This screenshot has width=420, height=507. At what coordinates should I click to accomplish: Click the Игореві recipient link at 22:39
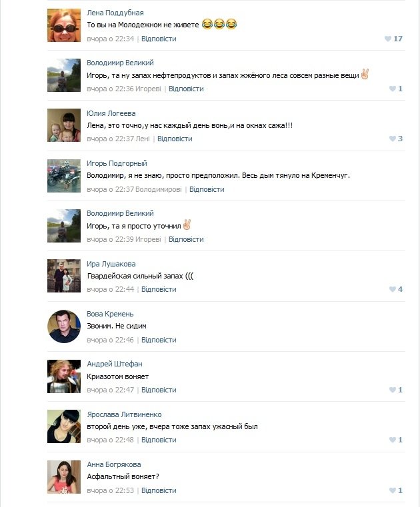pyautogui.click(x=148, y=239)
